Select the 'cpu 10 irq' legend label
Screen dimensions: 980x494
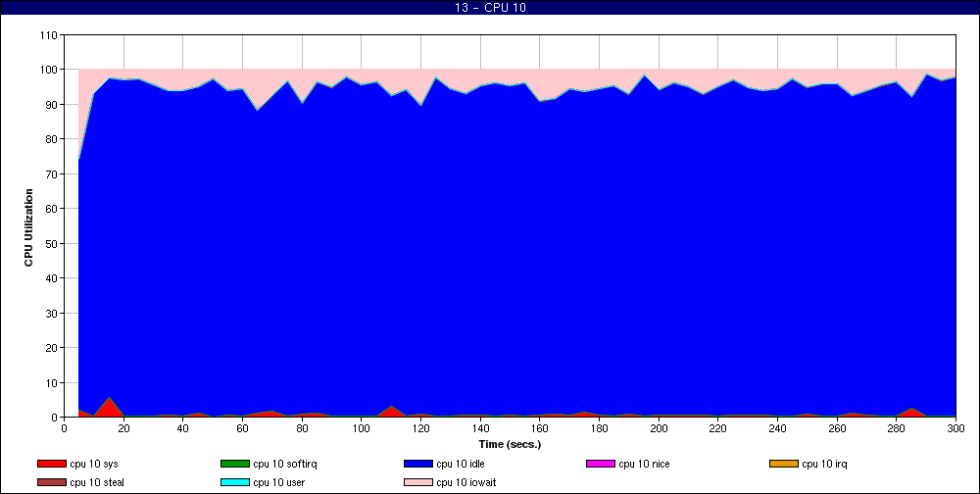824,464
